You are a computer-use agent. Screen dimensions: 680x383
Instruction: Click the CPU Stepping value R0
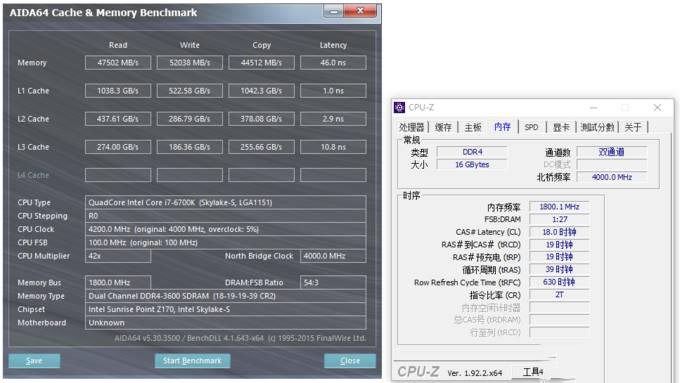click(x=226, y=216)
